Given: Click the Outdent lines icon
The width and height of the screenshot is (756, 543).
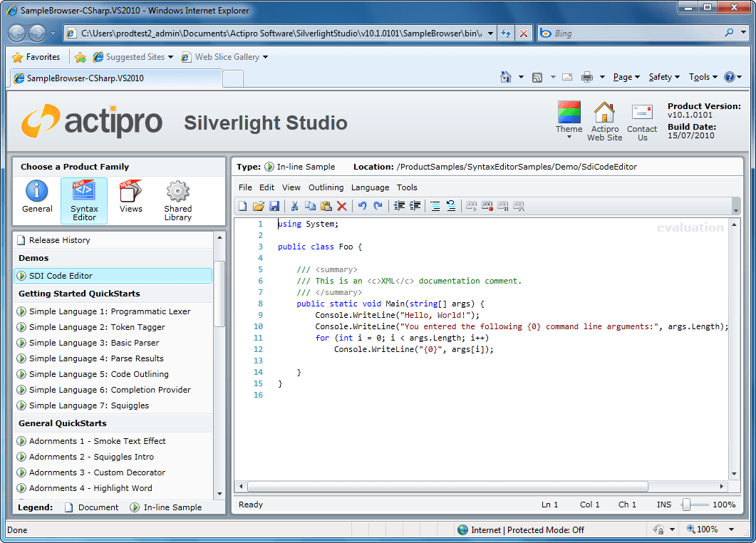Looking at the screenshot, I should pos(399,207).
